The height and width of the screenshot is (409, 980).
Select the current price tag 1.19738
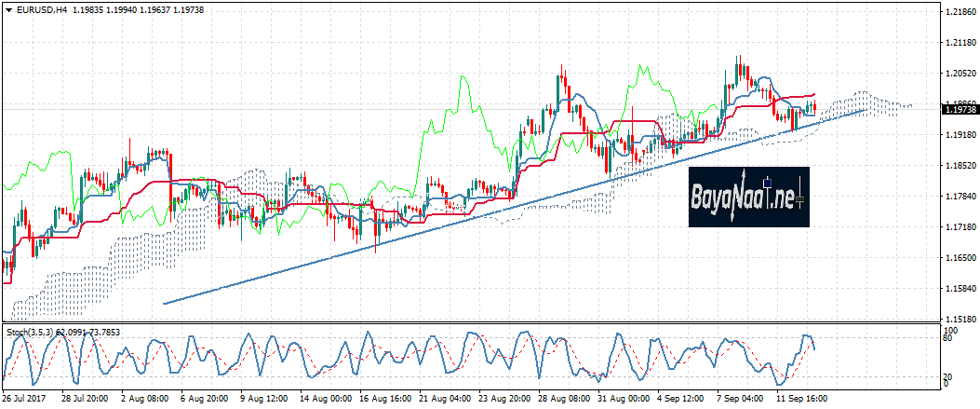tap(959, 110)
